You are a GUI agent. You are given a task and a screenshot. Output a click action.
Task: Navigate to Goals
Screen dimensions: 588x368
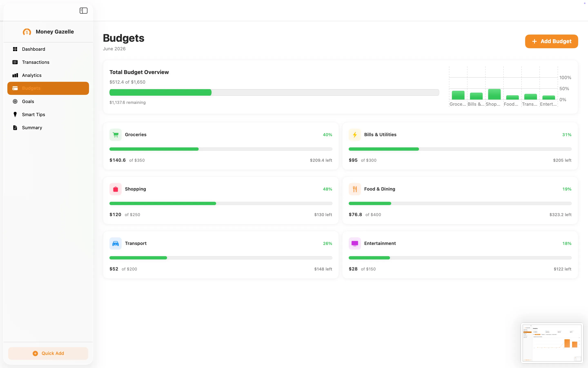point(48,101)
